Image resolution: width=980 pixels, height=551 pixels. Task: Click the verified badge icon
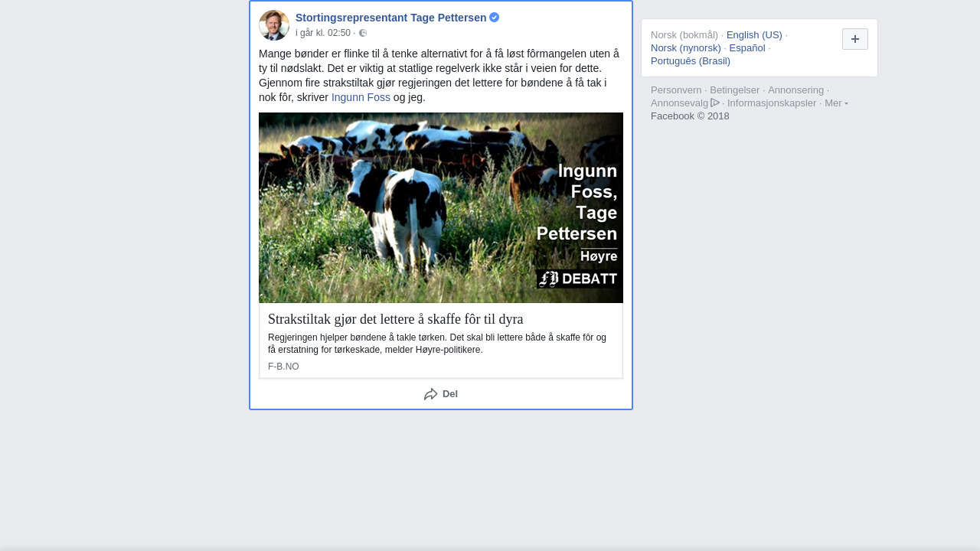495,18
